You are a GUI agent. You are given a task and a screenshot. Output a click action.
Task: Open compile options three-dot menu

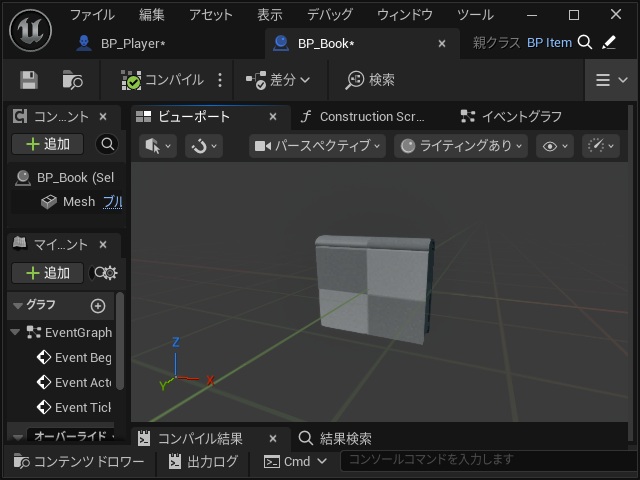(x=220, y=80)
